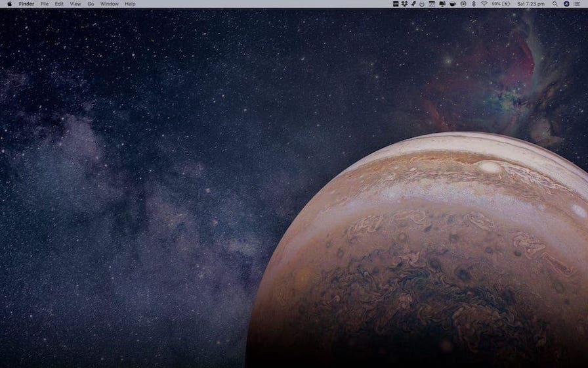The height and width of the screenshot is (368, 588).
Task: Open the Help menu
Action: [130, 4]
